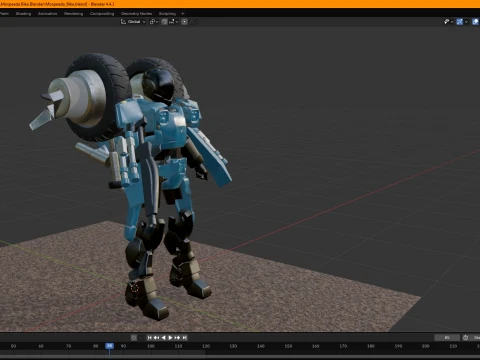
Task: Click frame 200 on the timeline ruler
Action: pyautogui.click(x=426, y=346)
